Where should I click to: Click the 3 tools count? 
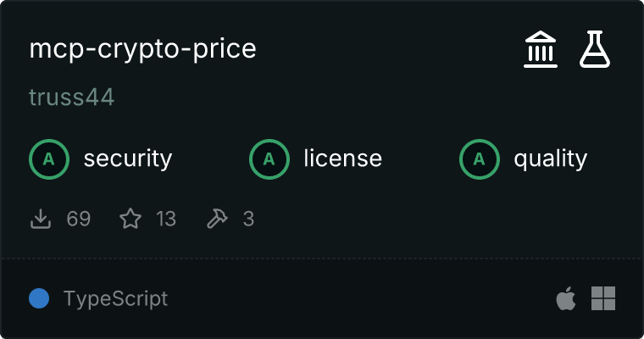(x=248, y=220)
